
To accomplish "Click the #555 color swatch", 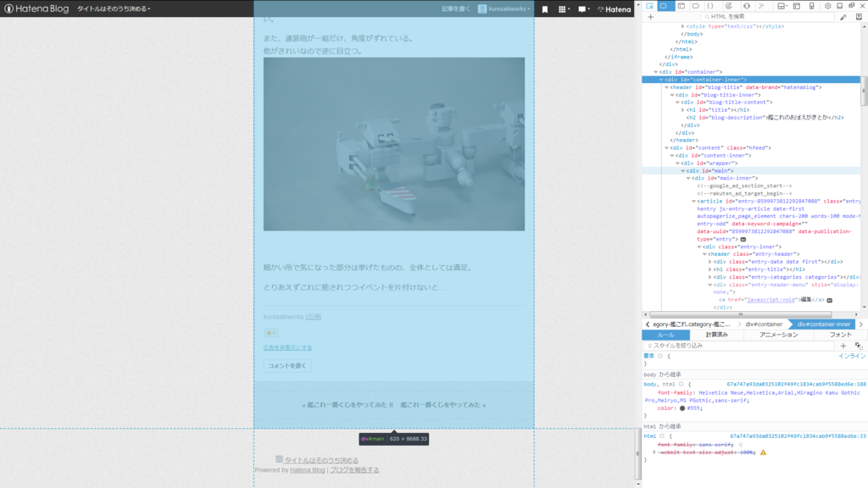I will (682, 408).
